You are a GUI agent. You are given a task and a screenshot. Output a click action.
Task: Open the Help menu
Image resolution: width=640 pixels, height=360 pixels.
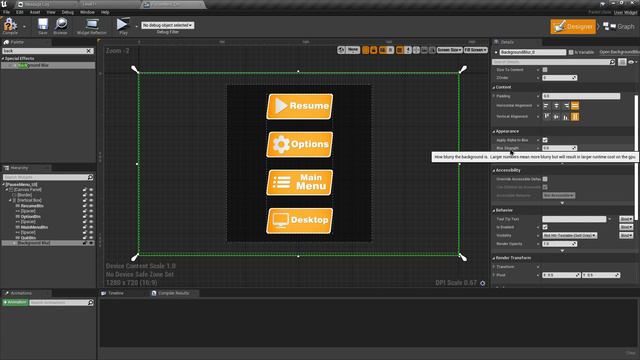105,12
